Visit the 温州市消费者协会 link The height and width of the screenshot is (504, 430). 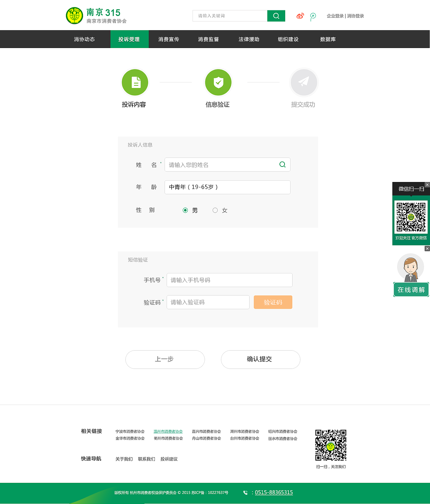(x=168, y=431)
